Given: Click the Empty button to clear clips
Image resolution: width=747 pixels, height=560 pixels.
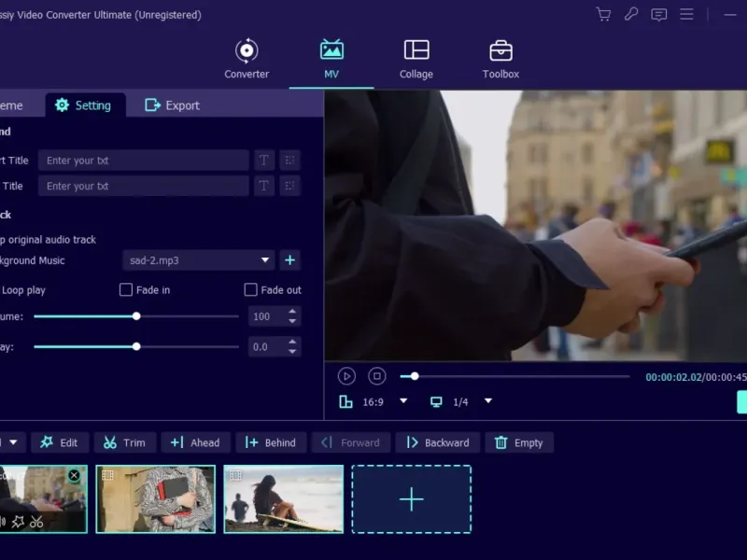Looking at the screenshot, I should click(518, 442).
